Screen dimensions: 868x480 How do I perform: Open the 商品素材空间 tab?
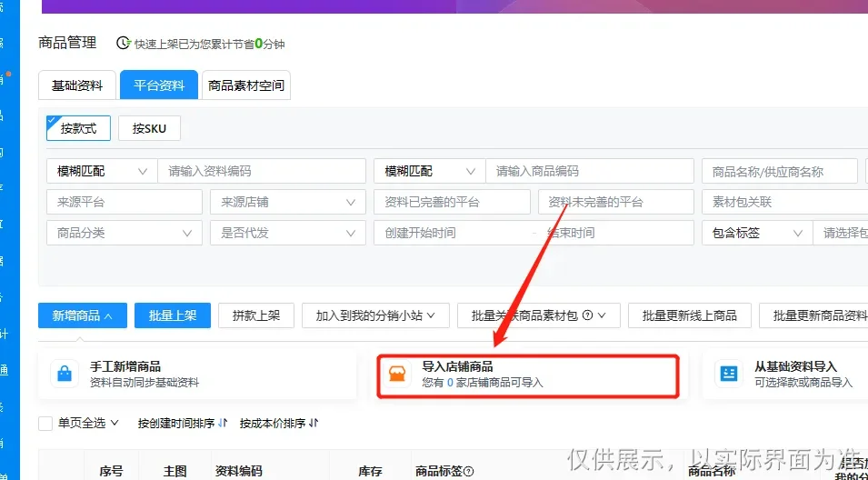tap(245, 85)
